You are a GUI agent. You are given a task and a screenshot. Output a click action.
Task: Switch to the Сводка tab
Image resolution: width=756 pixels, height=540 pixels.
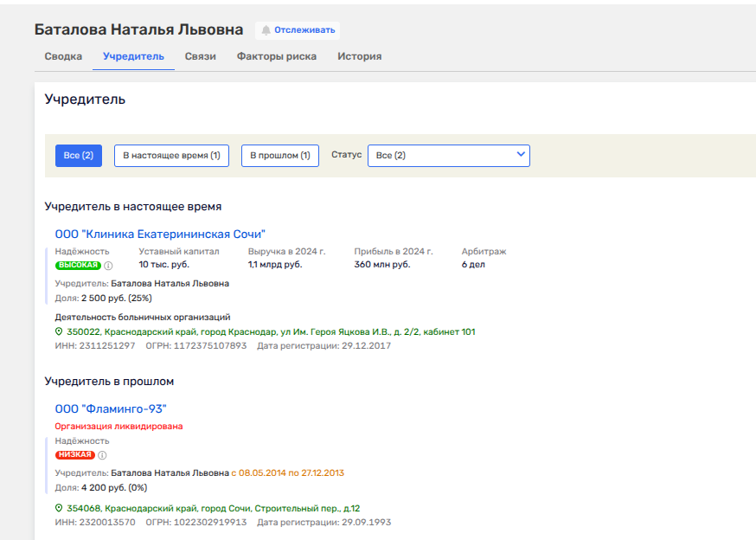point(64,56)
